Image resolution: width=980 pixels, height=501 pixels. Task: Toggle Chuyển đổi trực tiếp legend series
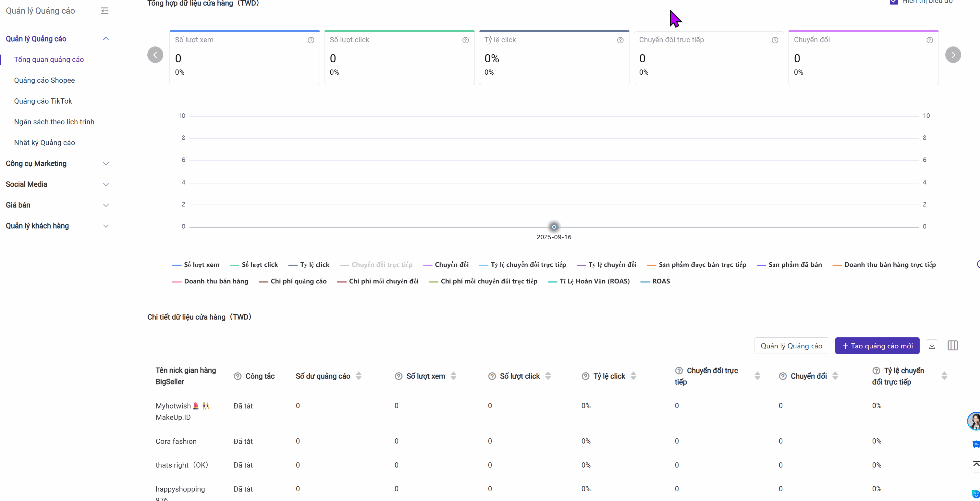click(x=382, y=265)
